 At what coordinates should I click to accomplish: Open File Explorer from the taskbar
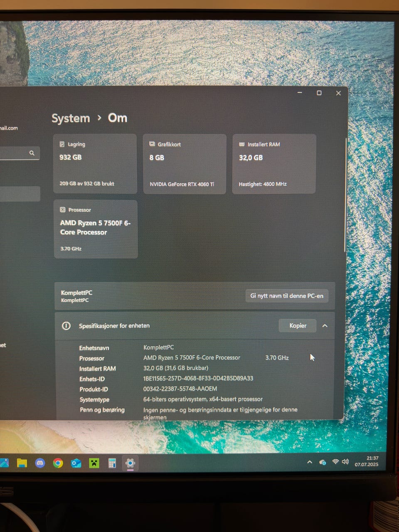click(22, 463)
